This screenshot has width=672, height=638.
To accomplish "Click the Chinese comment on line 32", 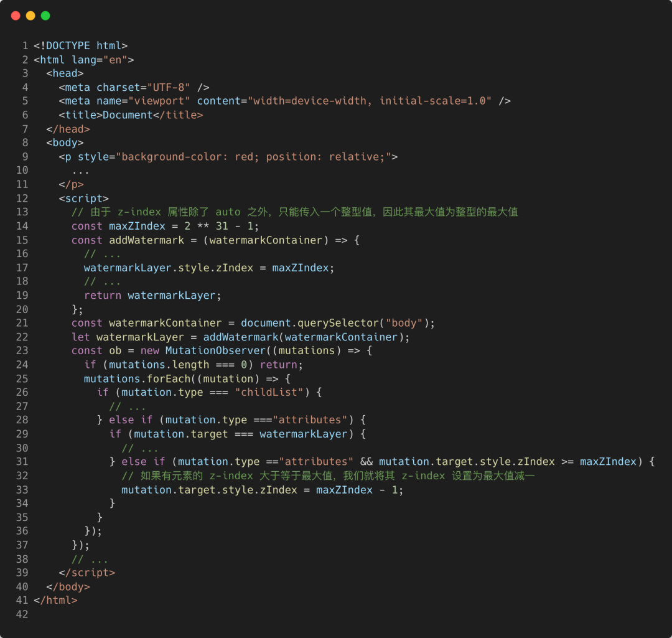I will (x=329, y=476).
